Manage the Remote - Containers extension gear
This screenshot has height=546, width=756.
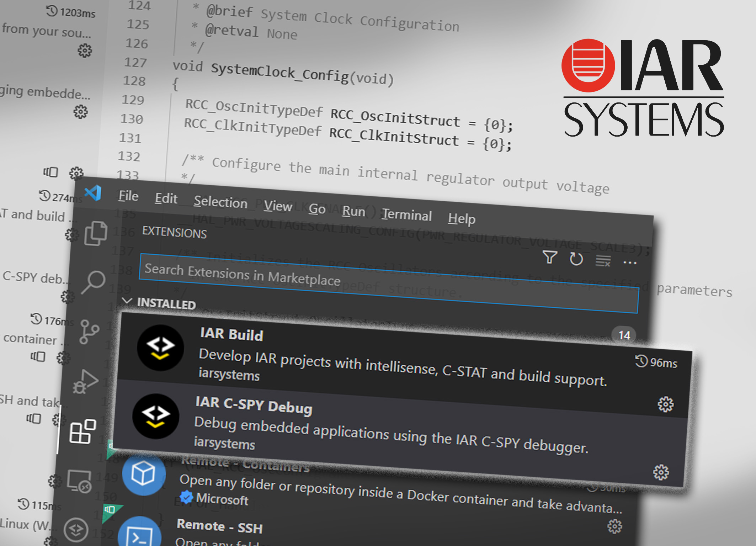660,472
